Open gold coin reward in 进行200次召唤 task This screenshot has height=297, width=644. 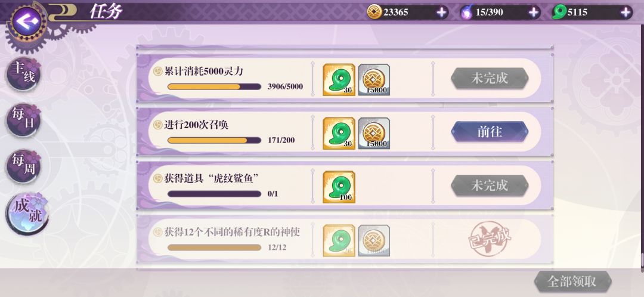374,134
